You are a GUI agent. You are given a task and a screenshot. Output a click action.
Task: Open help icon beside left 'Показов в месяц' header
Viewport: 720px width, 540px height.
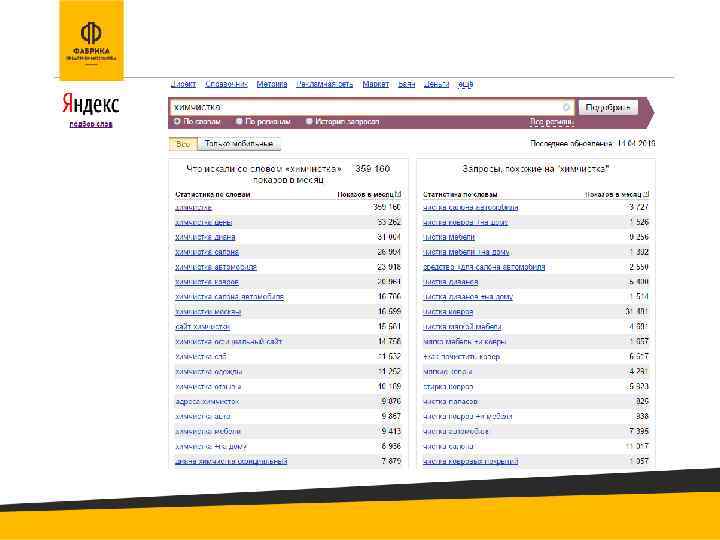click(398, 195)
